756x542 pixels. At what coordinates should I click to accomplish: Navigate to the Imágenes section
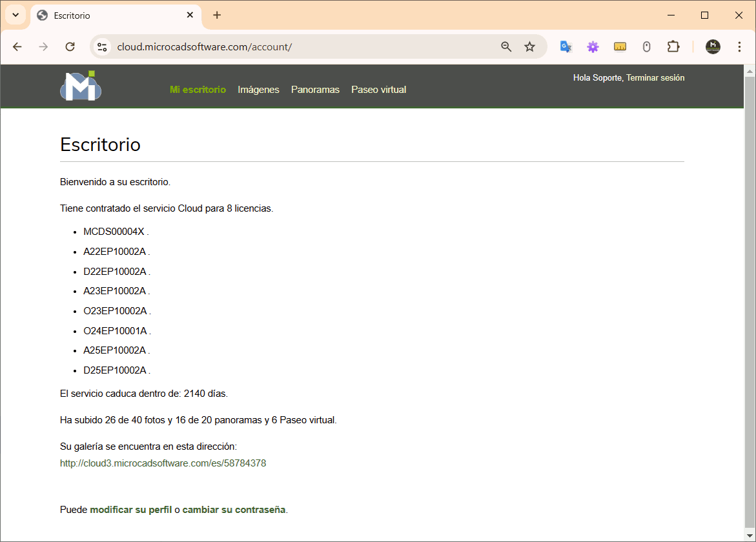coord(258,90)
